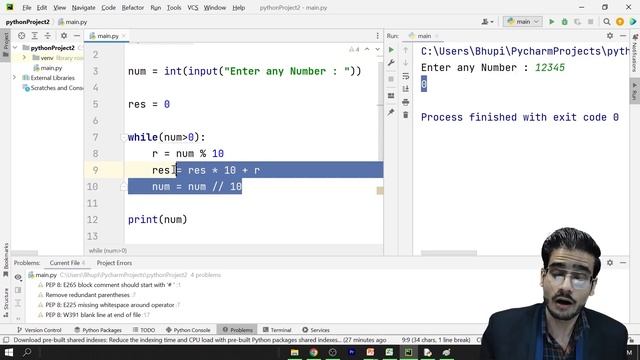640x360 pixels.
Task: Click Collapse All in Project panel
Action: tap(48, 36)
